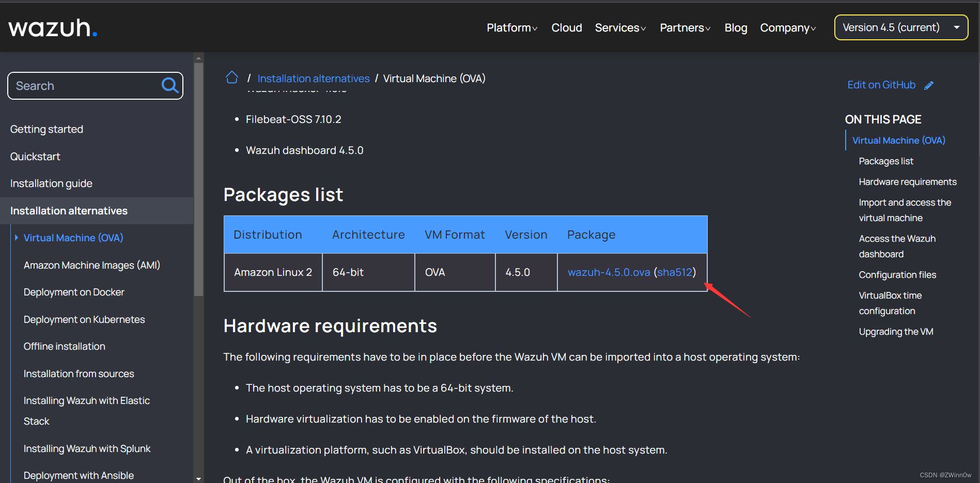
Task: Open the Company dropdown menu
Action: (788, 28)
